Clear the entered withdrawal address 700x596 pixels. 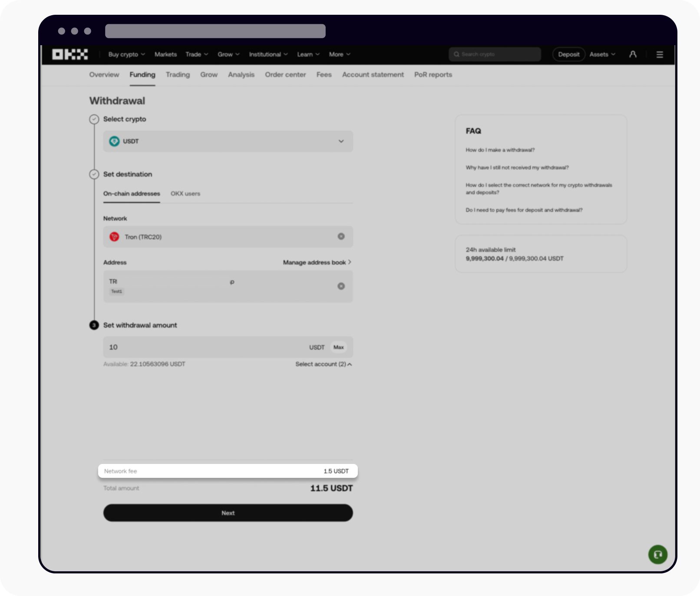[341, 286]
